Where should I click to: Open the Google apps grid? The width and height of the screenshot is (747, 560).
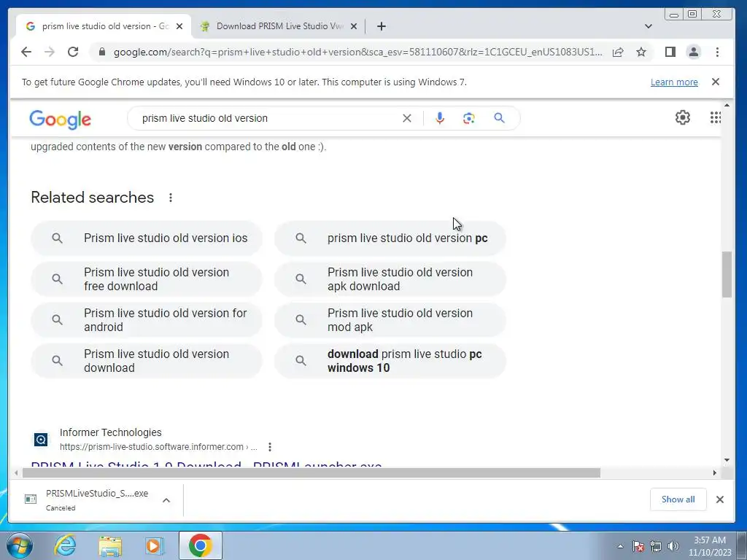pos(715,117)
